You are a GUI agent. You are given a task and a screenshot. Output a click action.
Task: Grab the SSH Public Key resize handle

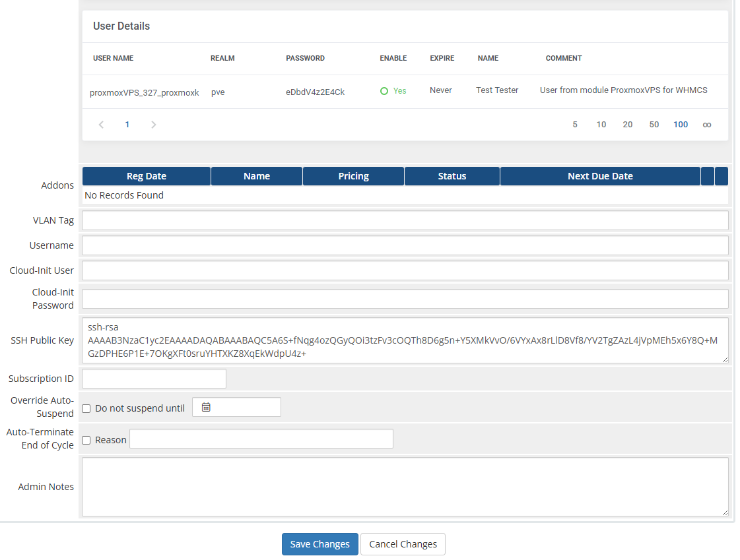click(x=725, y=359)
